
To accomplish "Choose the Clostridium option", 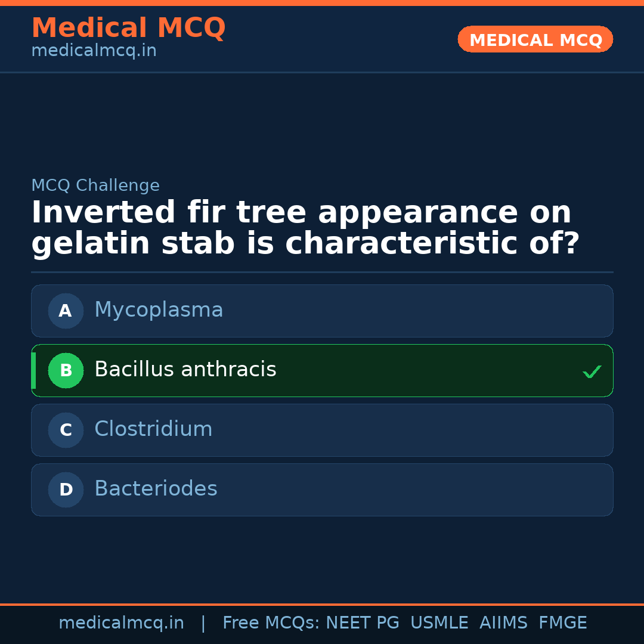I will click(x=153, y=429).
